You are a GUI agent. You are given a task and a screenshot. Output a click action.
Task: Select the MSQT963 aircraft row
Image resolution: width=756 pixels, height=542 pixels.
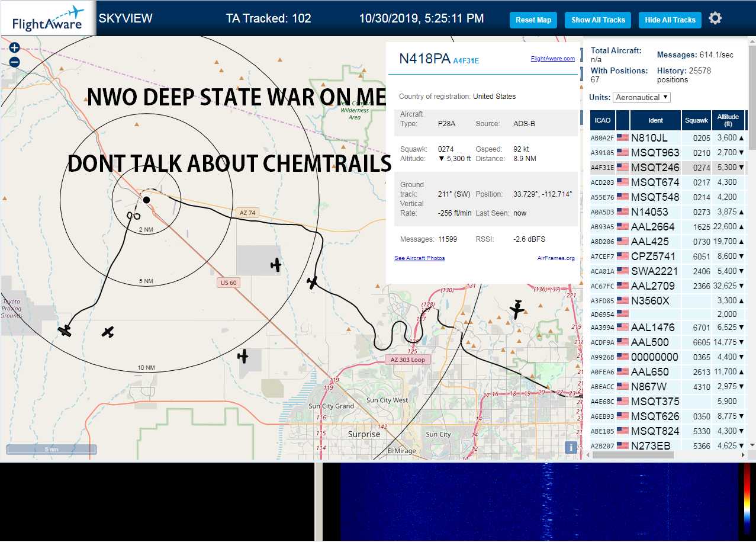tap(668, 153)
